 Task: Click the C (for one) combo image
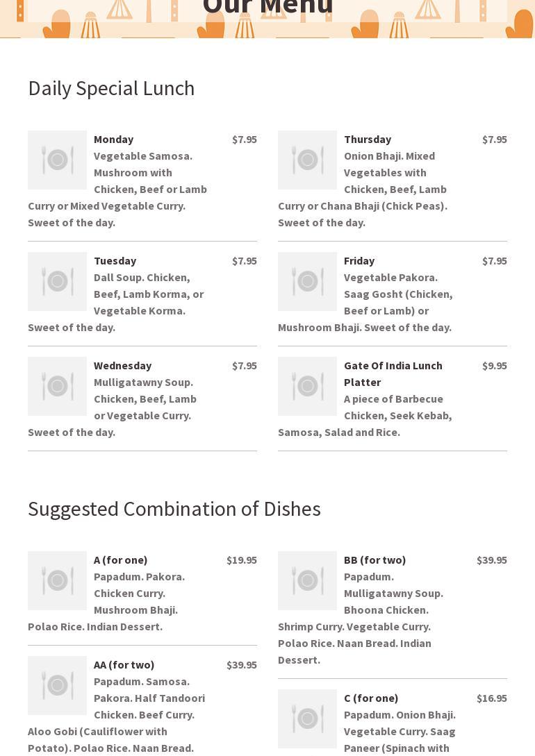point(307,719)
